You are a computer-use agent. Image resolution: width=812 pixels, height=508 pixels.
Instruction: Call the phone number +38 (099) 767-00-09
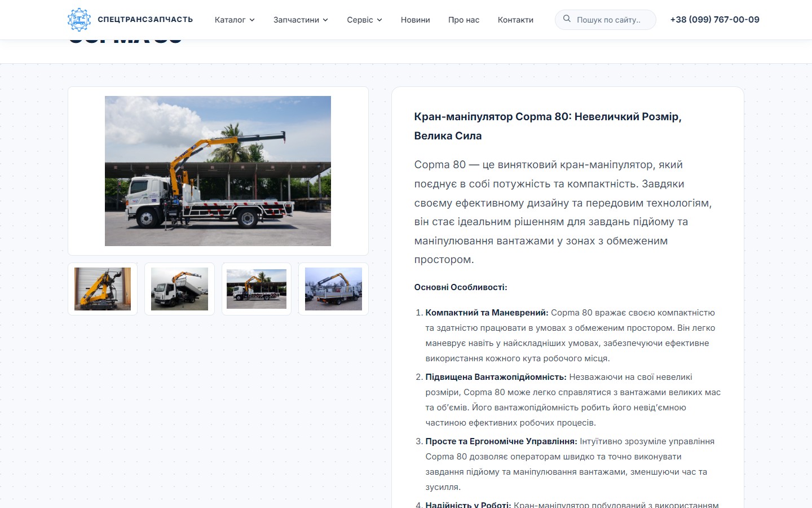click(714, 20)
